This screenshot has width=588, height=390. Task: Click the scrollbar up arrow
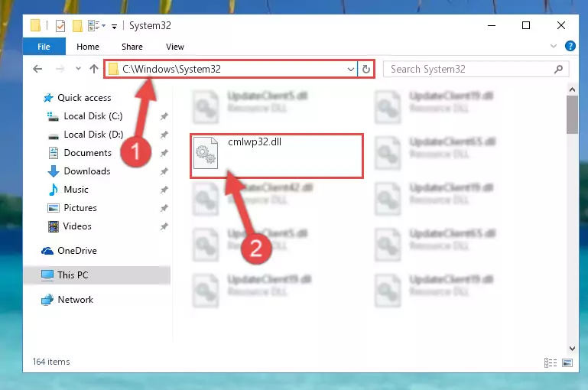click(572, 89)
